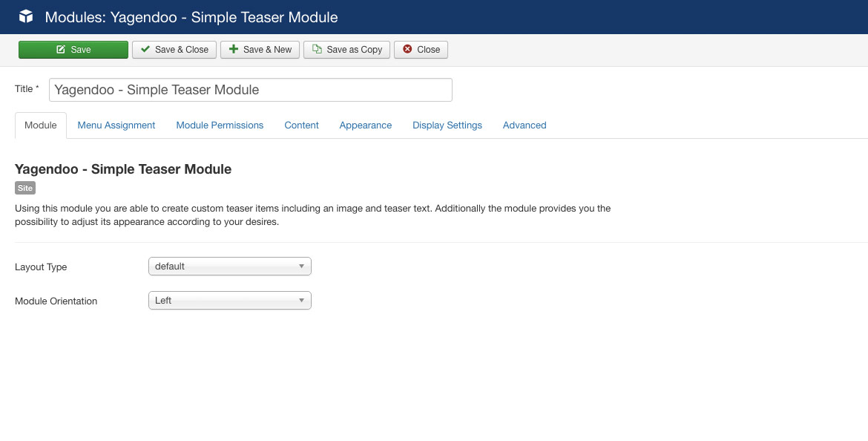Click the red X icon on Close button

click(407, 50)
